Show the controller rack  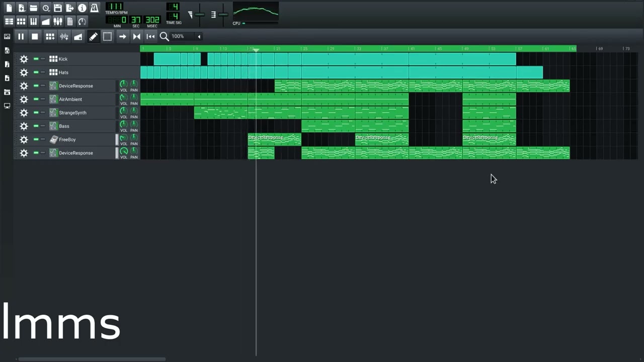[x=82, y=21]
